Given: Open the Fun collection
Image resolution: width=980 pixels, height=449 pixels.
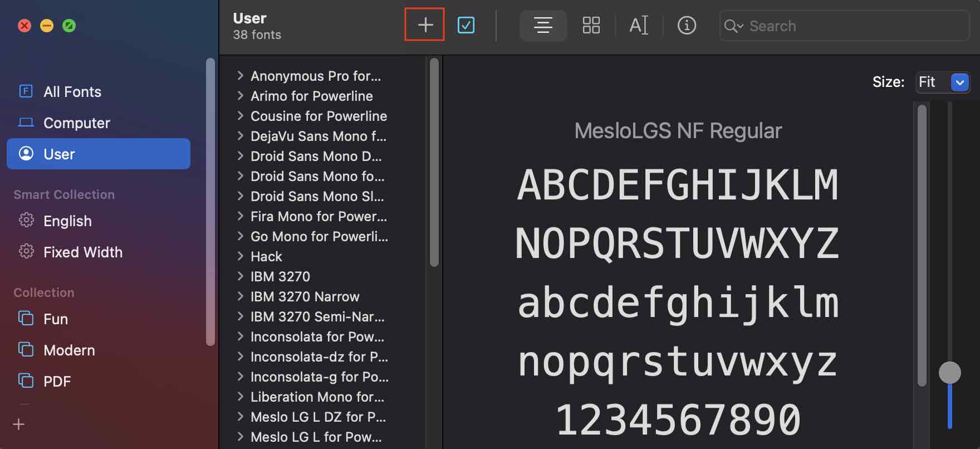Looking at the screenshot, I should tap(99, 319).
